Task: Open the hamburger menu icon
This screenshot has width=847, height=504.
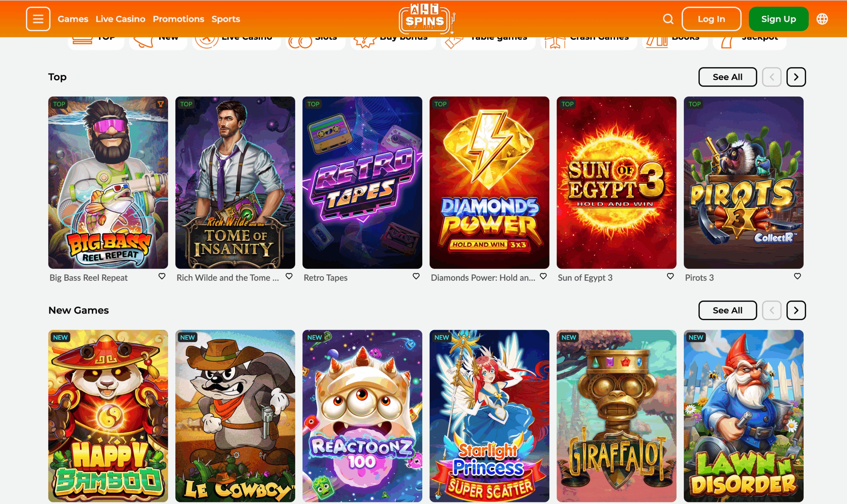Action: point(38,19)
